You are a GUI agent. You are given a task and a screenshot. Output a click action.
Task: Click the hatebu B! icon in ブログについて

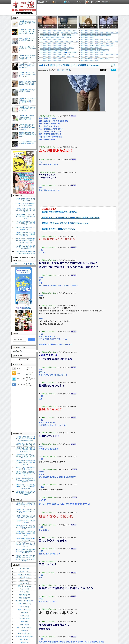pyautogui.click(x=14, y=384)
